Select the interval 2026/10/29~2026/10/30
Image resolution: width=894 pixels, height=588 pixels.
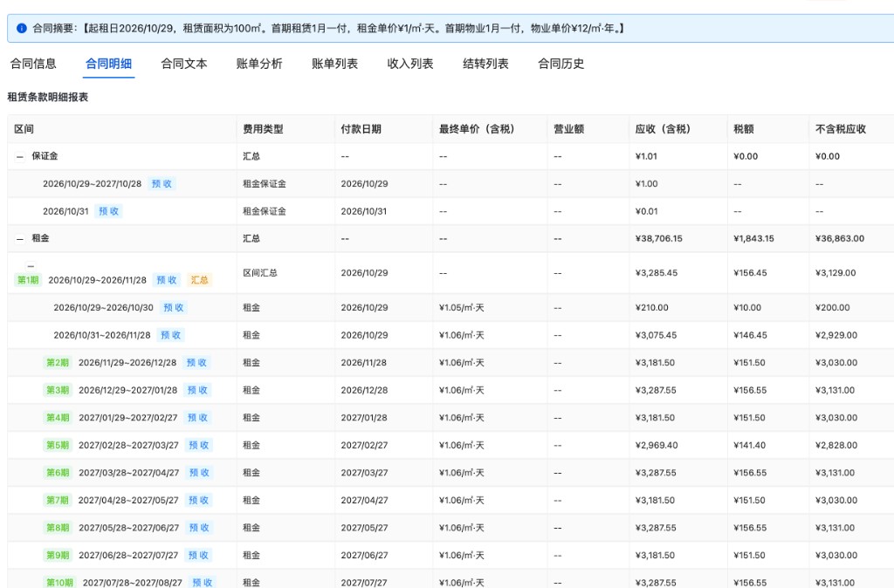pos(103,308)
